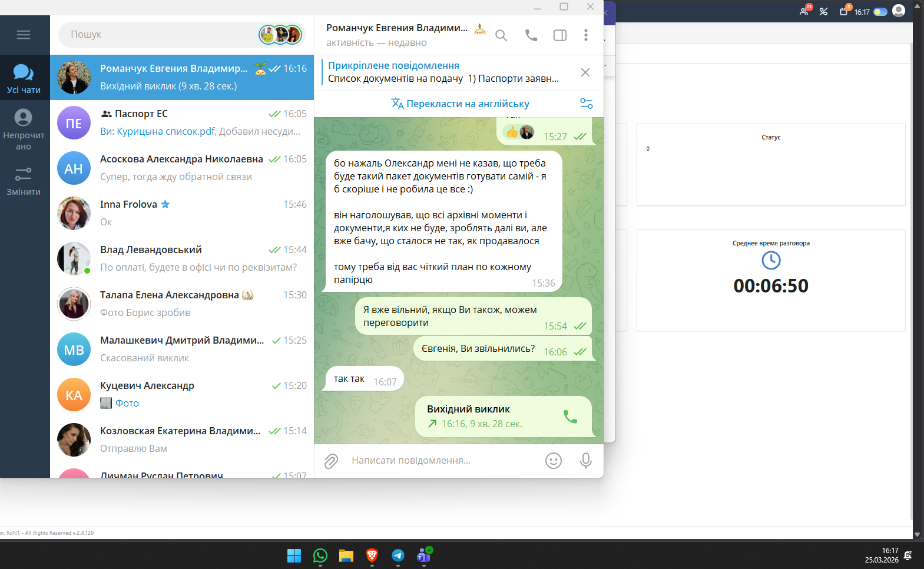Image resolution: width=924 pixels, height=569 pixels.
Task: Start a voice call from the chat header
Action: pos(531,35)
